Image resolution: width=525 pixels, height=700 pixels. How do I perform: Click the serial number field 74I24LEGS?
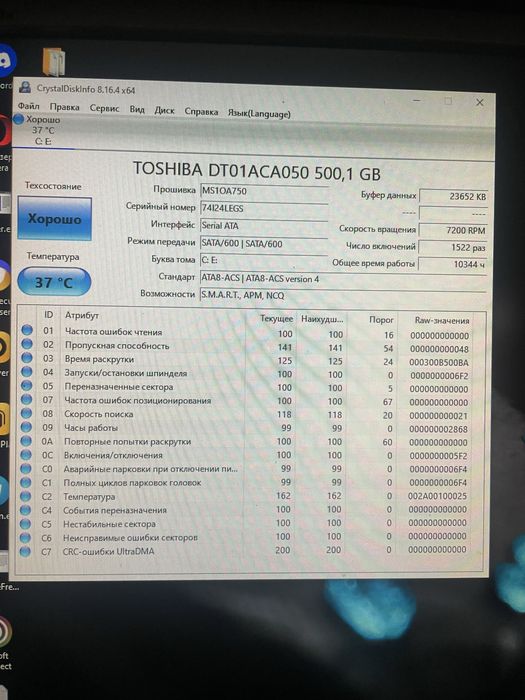coord(264,208)
